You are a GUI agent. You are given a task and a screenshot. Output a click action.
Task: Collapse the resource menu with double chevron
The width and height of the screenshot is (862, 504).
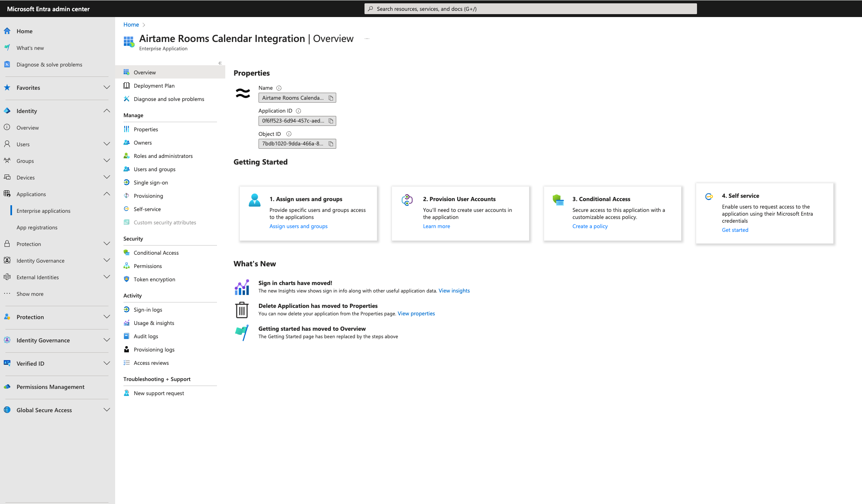pyautogui.click(x=220, y=63)
